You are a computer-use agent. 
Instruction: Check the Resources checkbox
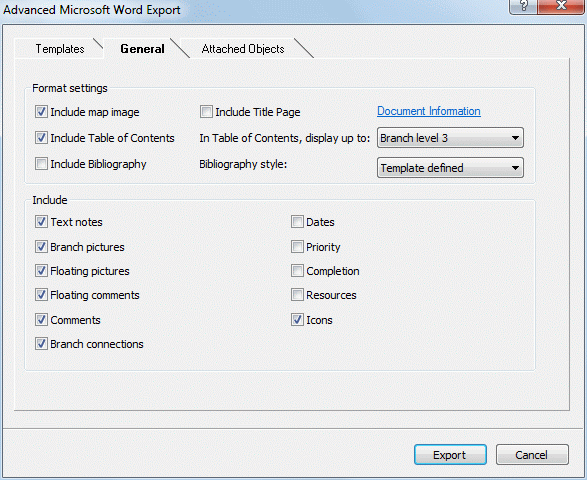297,295
